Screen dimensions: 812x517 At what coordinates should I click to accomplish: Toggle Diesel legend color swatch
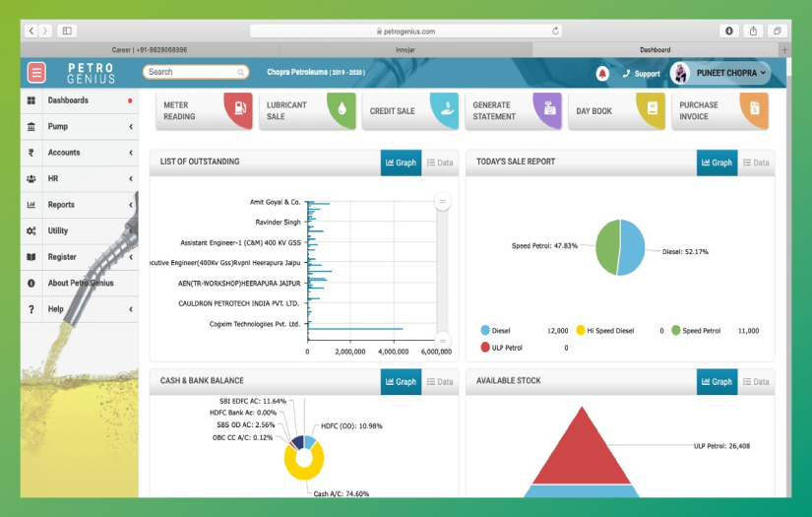click(x=485, y=330)
